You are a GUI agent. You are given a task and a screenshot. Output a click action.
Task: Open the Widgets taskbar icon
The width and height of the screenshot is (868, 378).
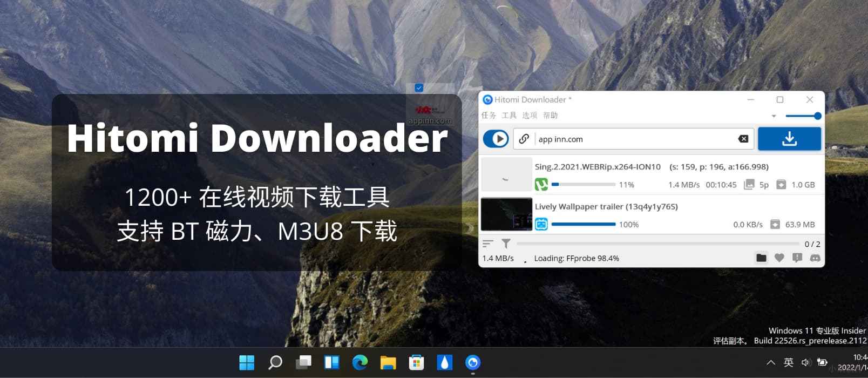(x=331, y=362)
